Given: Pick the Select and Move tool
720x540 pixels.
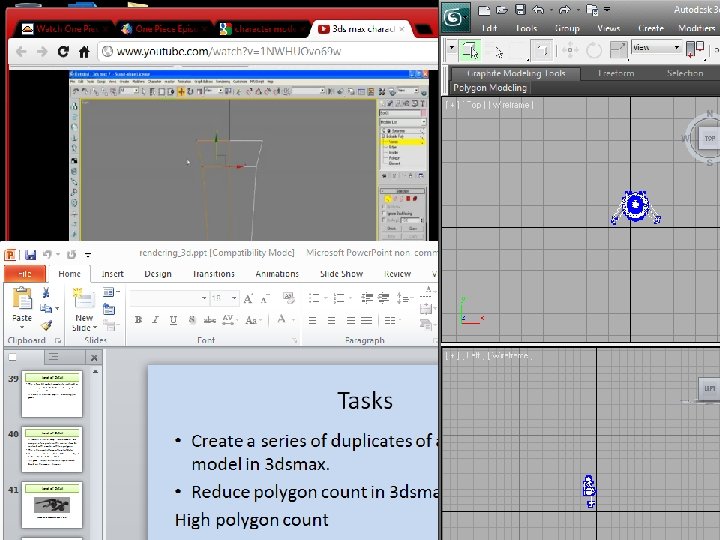Looking at the screenshot, I should tap(569, 50).
